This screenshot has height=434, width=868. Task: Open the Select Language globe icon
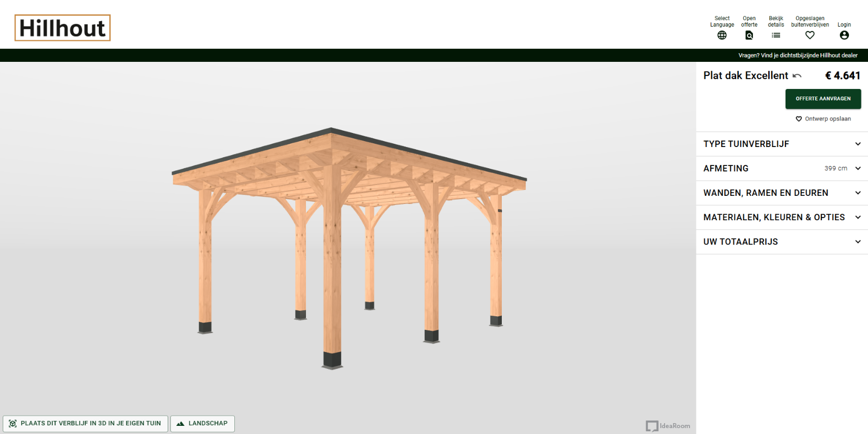(x=722, y=35)
